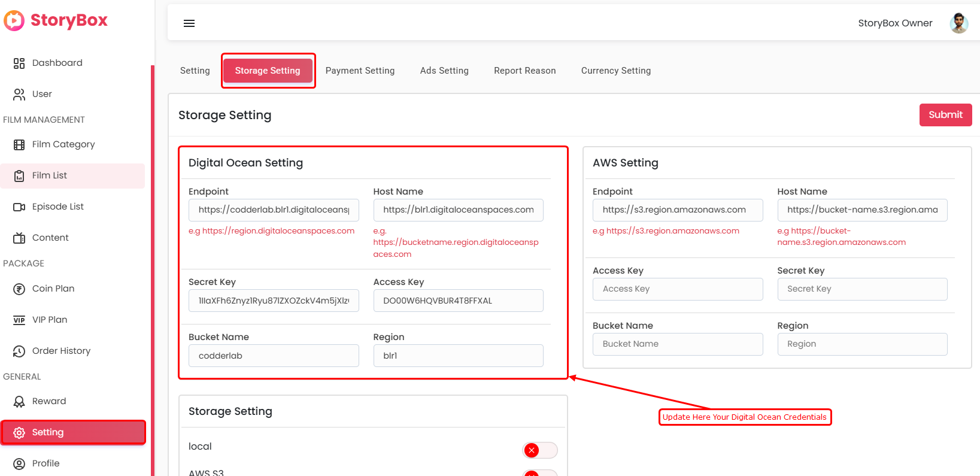
Task: Toggle the AWS S3 storage switch
Action: point(539,472)
